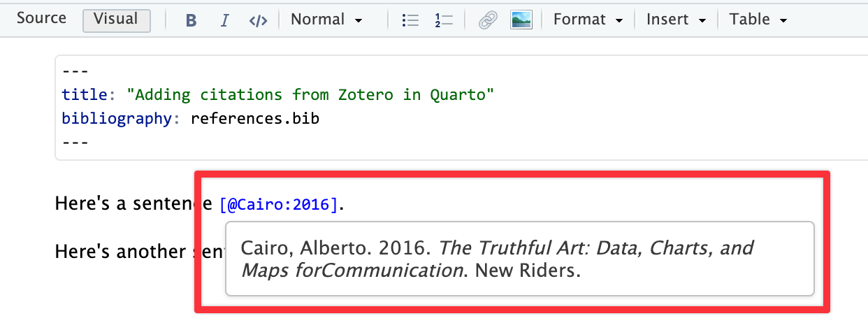Open the Table menu
Image resolution: width=868 pixels, height=316 pixels.
click(x=758, y=20)
